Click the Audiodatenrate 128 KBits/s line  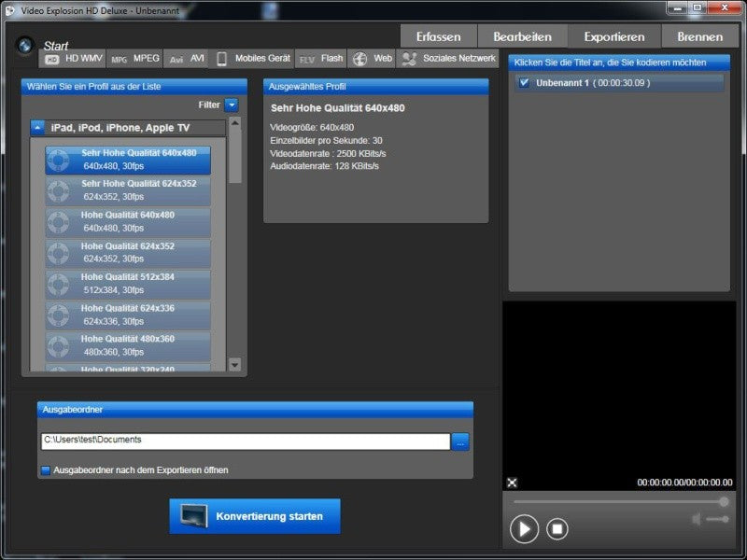tap(324, 166)
